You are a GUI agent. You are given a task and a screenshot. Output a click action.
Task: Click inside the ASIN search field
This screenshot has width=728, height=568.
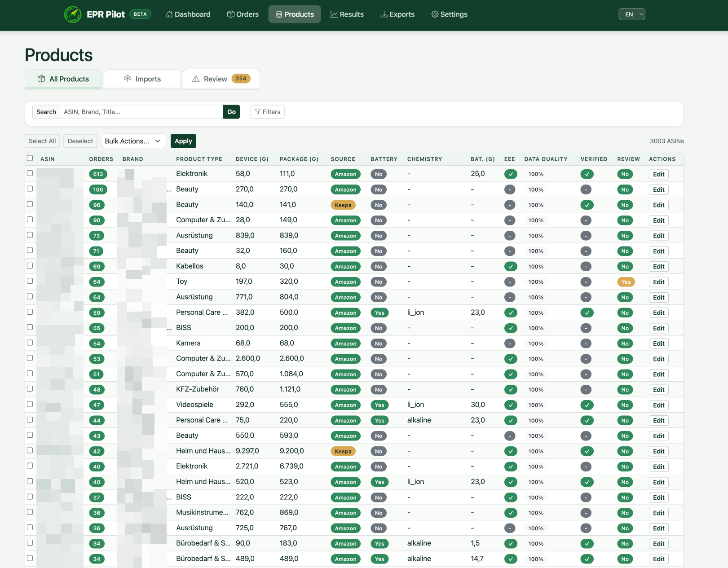coord(141,112)
